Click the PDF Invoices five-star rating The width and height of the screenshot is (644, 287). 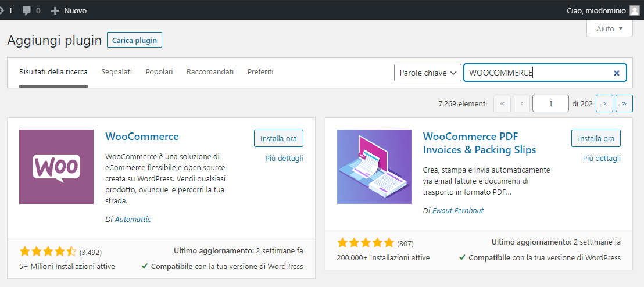pyautogui.click(x=366, y=243)
